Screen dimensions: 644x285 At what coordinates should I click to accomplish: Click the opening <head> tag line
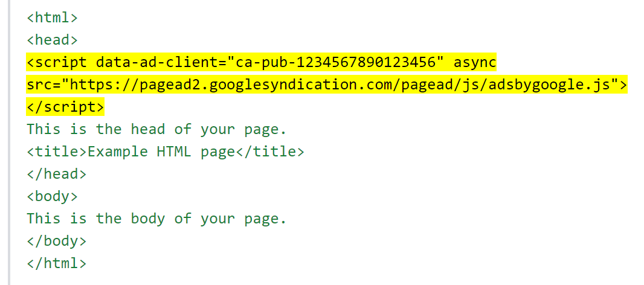(x=52, y=40)
